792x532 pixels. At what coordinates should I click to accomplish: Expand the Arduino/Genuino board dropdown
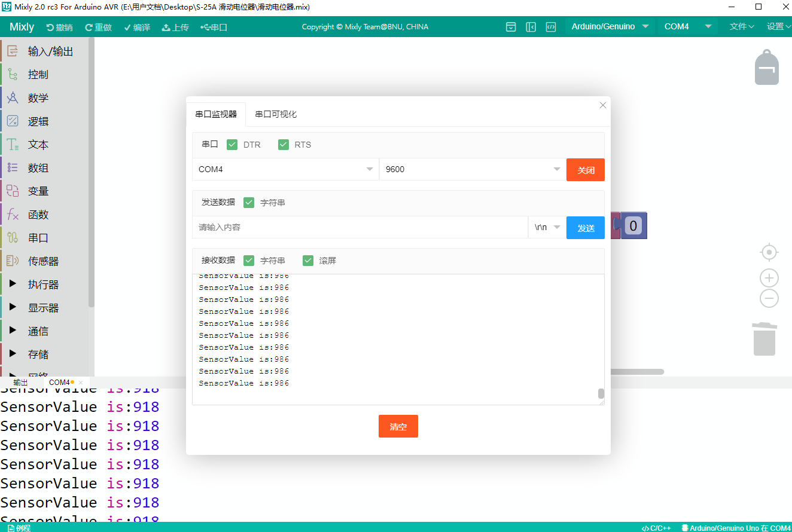click(610, 27)
